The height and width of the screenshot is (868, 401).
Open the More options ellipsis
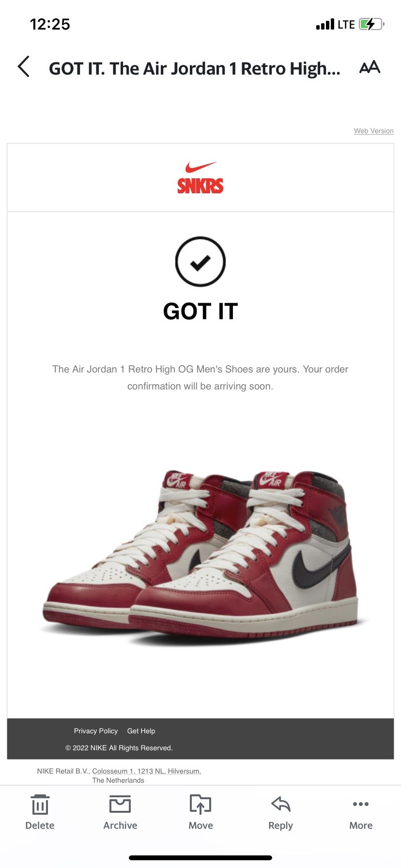pyautogui.click(x=361, y=804)
